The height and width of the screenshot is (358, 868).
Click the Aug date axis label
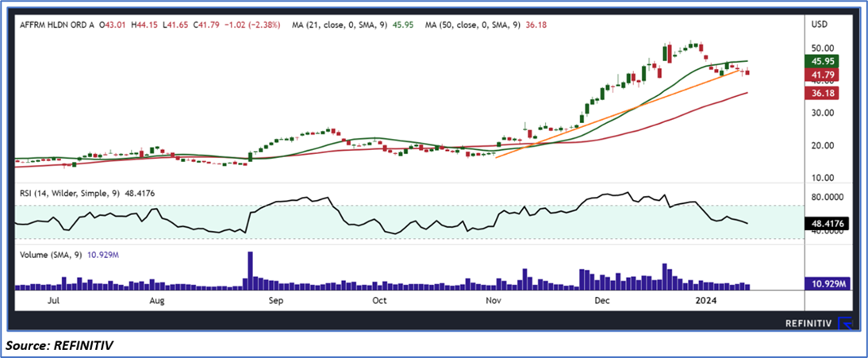point(158,301)
